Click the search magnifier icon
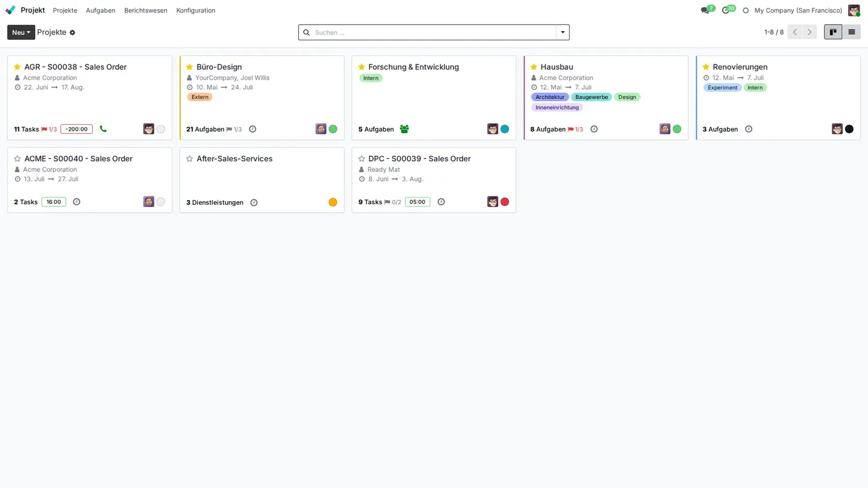 tap(306, 33)
